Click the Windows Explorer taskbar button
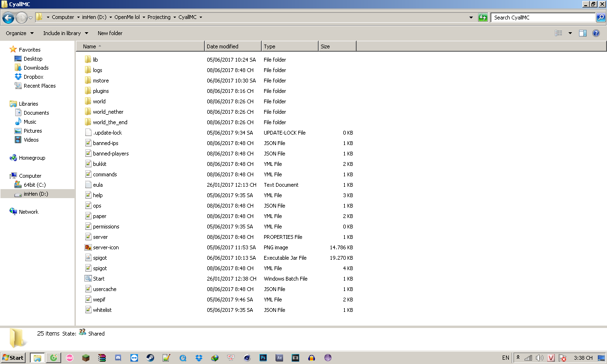Screen dimensions: 607x364 click(37, 358)
